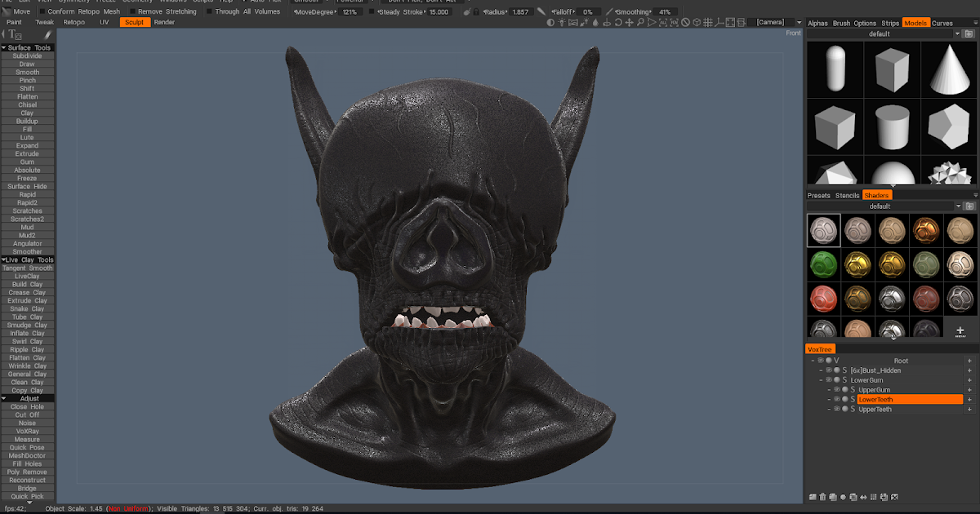
Task: Select the cone primitive in Models panel
Action: pos(947,70)
